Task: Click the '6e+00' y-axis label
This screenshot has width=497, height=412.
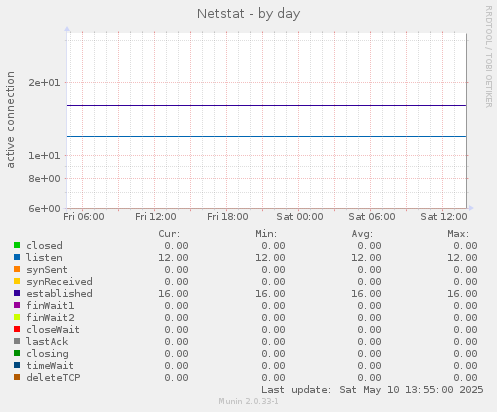Action: point(44,208)
